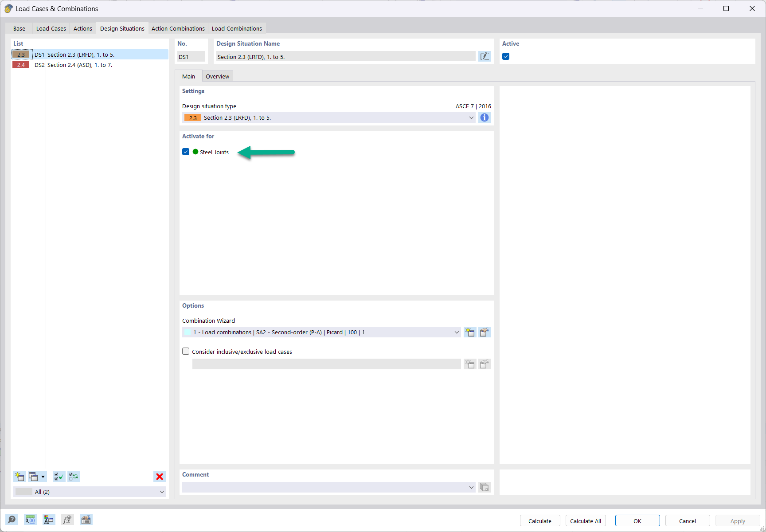Image resolution: width=766 pixels, height=532 pixels.
Task: Add new design situation in list toolbar
Action: pos(20,477)
